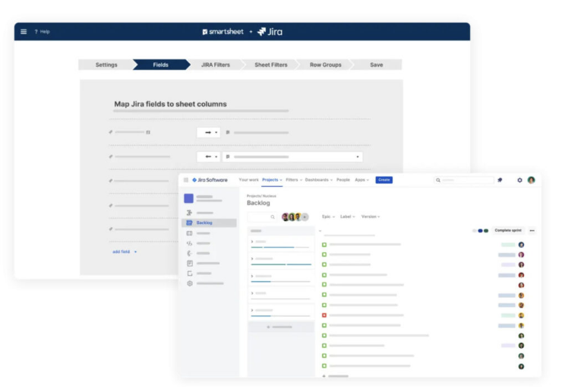Click the Create button in Jira
The image size is (562, 392).
click(384, 180)
